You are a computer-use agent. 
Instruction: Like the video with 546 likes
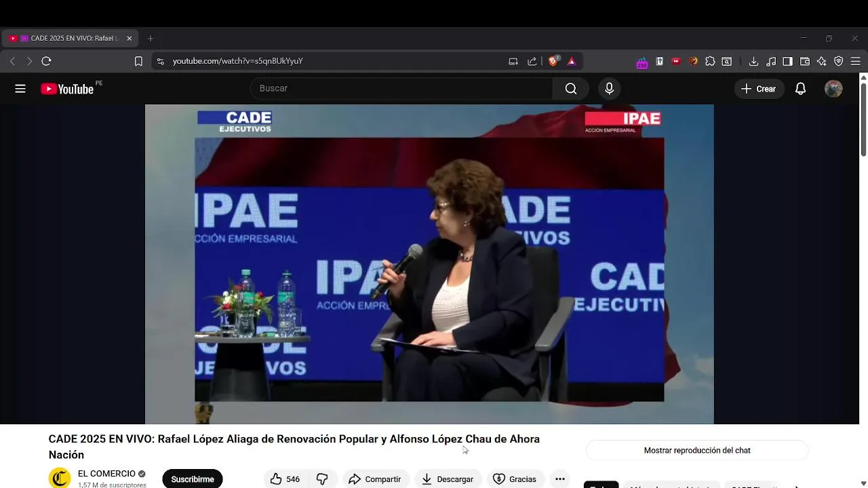pyautogui.click(x=285, y=479)
